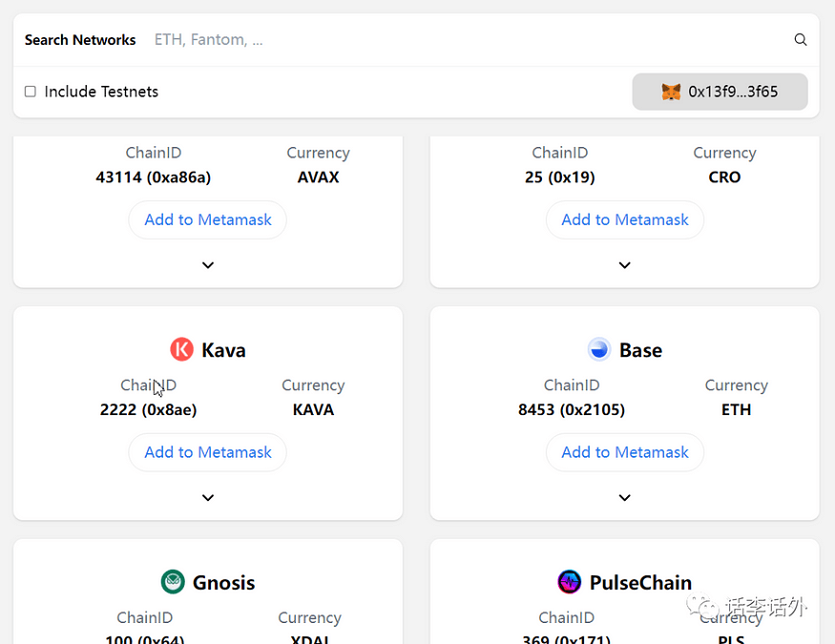Expand the CRO network card details
This screenshot has height=644, width=835.
625,265
